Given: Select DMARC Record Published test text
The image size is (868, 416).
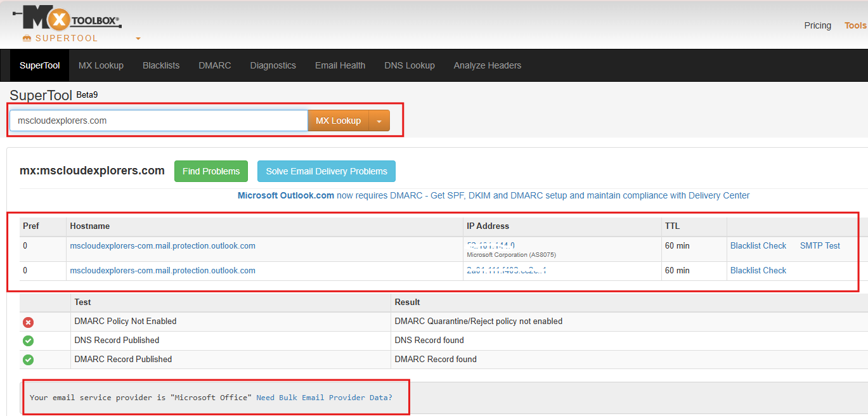Looking at the screenshot, I should coord(123,359).
